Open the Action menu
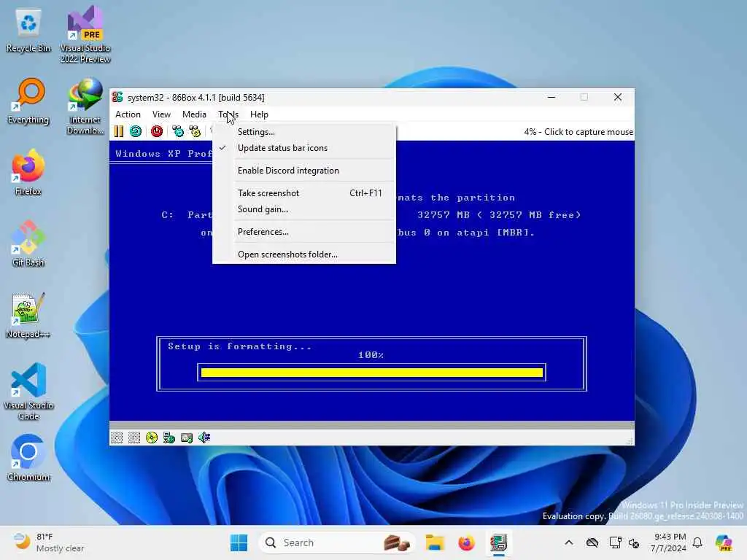Image resolution: width=747 pixels, height=560 pixels. [128, 114]
